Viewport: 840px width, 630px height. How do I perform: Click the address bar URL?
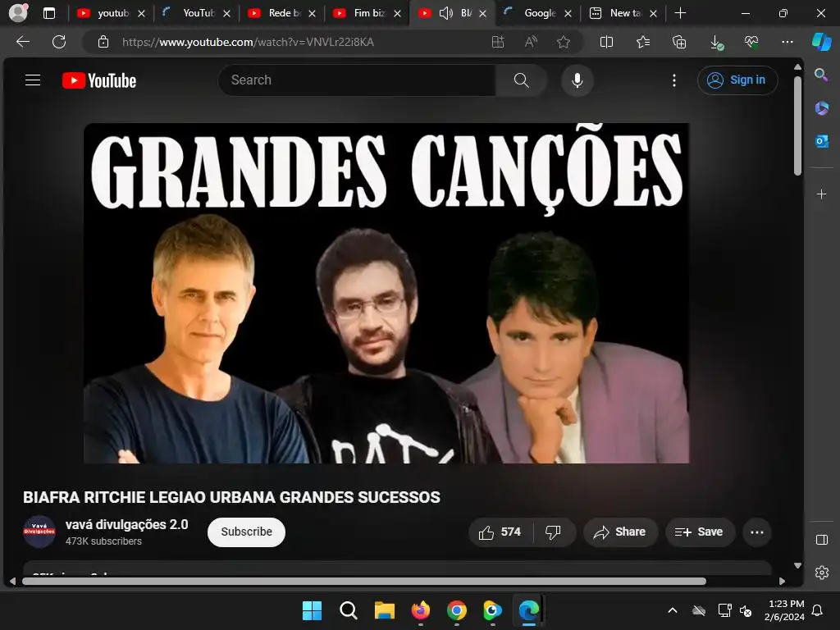[248, 42]
